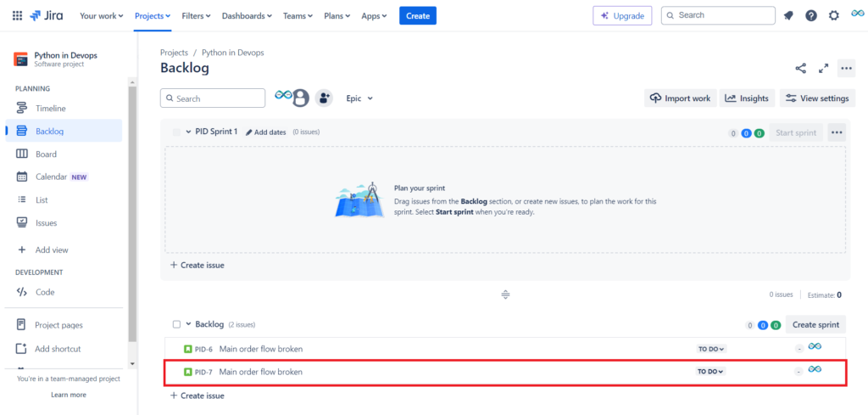Open Project pages in the sidebar
This screenshot has height=415, width=868.
pyautogui.click(x=64, y=325)
